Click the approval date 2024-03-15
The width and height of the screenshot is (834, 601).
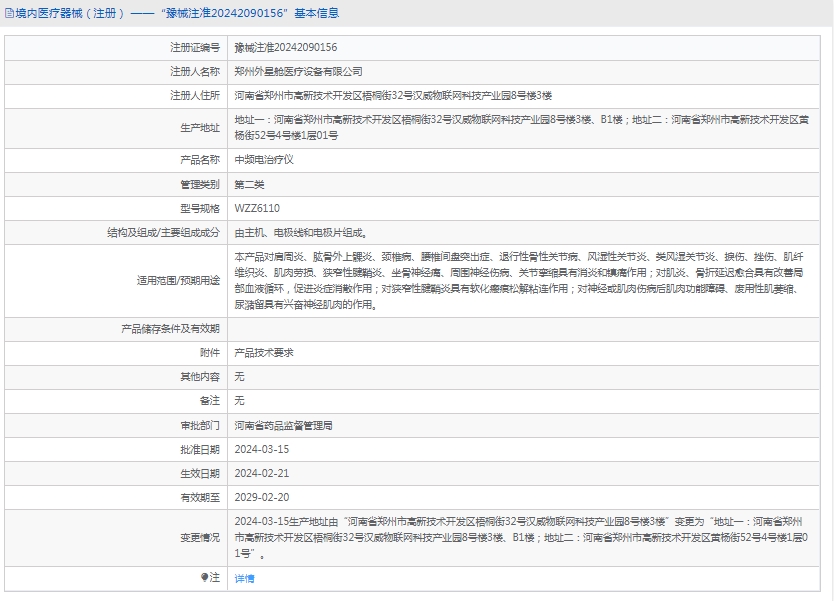(261, 449)
